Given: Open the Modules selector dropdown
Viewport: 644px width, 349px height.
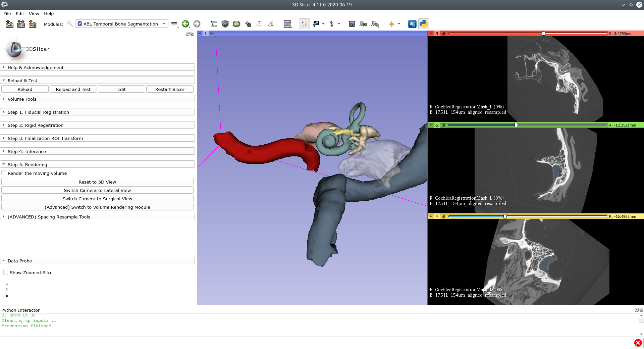Looking at the screenshot, I should [x=122, y=24].
